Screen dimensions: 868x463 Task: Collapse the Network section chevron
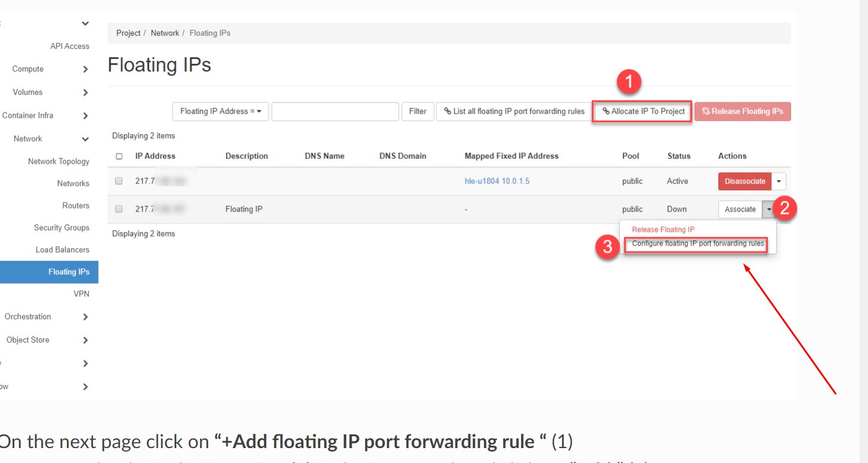point(85,139)
